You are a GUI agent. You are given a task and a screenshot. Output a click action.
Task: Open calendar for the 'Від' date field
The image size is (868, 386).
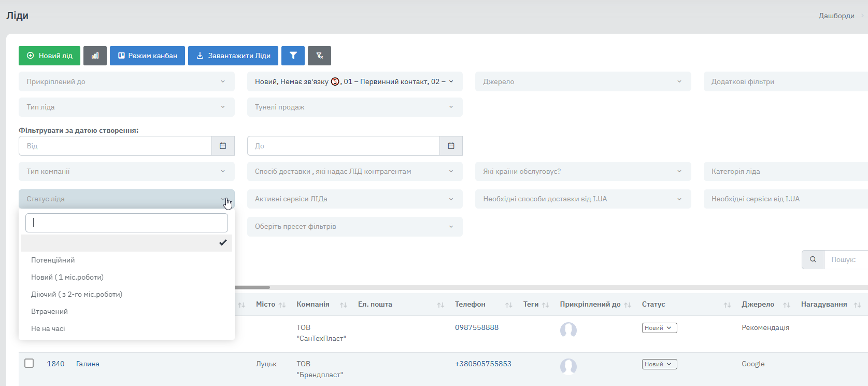223,146
